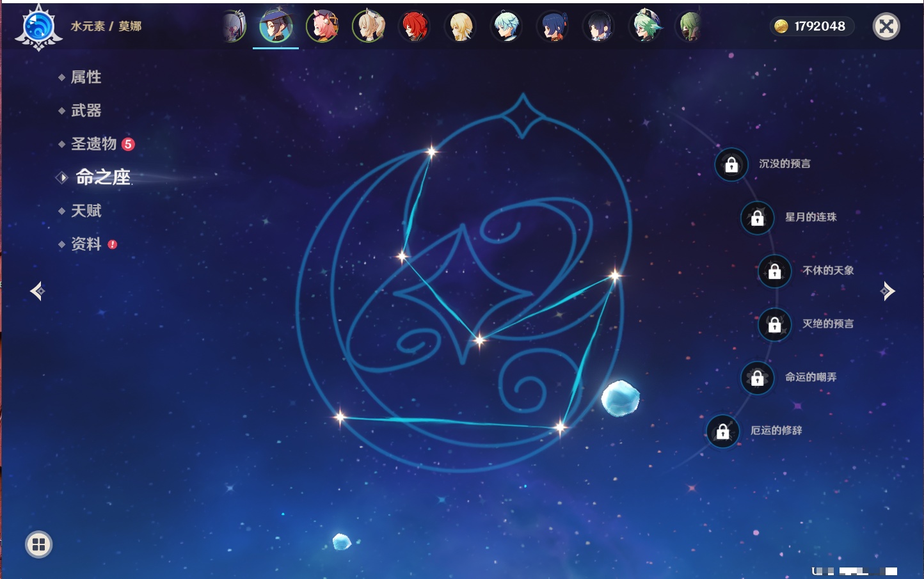
Task: Select the blonde Traveler avatar
Action: tap(461, 26)
